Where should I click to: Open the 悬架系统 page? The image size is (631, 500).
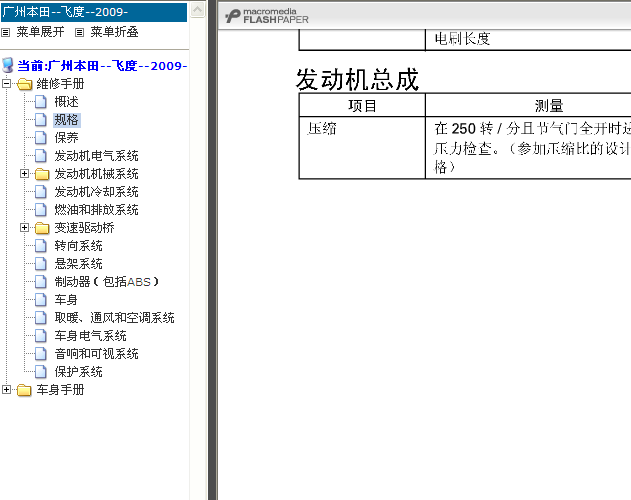(x=78, y=264)
